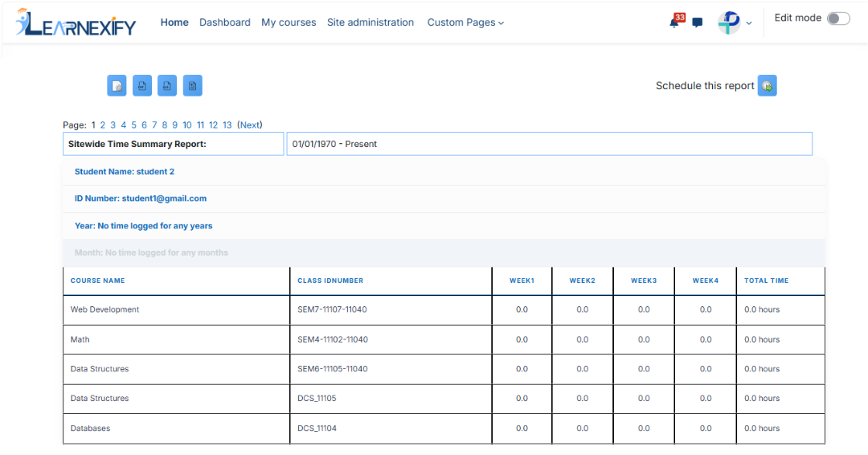This screenshot has width=868, height=455.
Task: Open the Custom Pages dropdown
Action: coord(465,23)
